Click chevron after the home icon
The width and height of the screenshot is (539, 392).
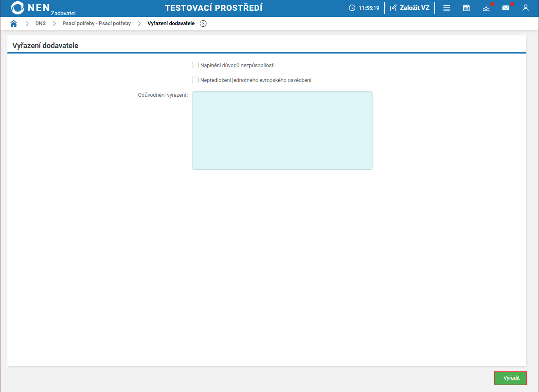pos(27,23)
